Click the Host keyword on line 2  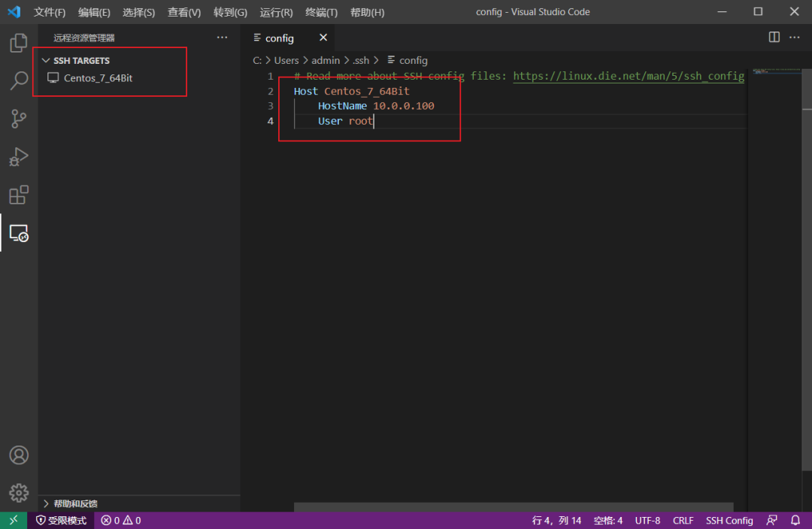[x=305, y=91]
